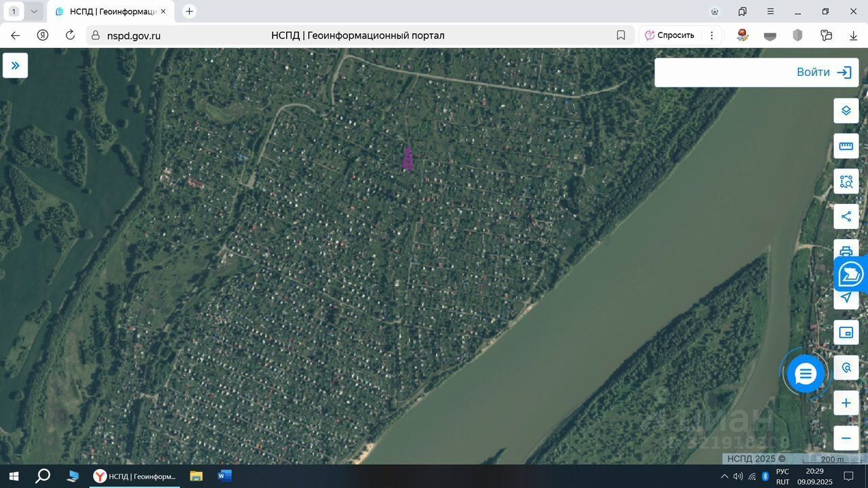Zoom out of the map
The width and height of the screenshot is (868, 488).
846,439
